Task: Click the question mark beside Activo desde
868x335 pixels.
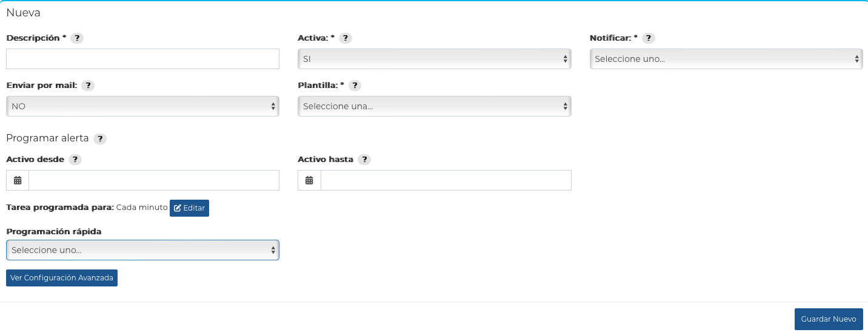Action: pos(75,160)
